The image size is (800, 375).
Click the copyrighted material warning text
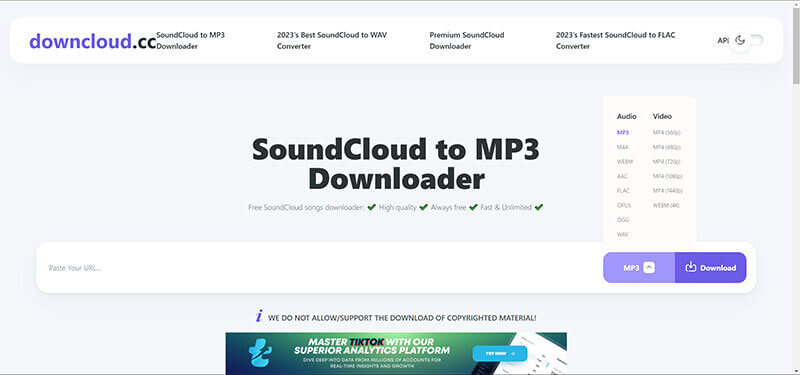[x=402, y=317]
